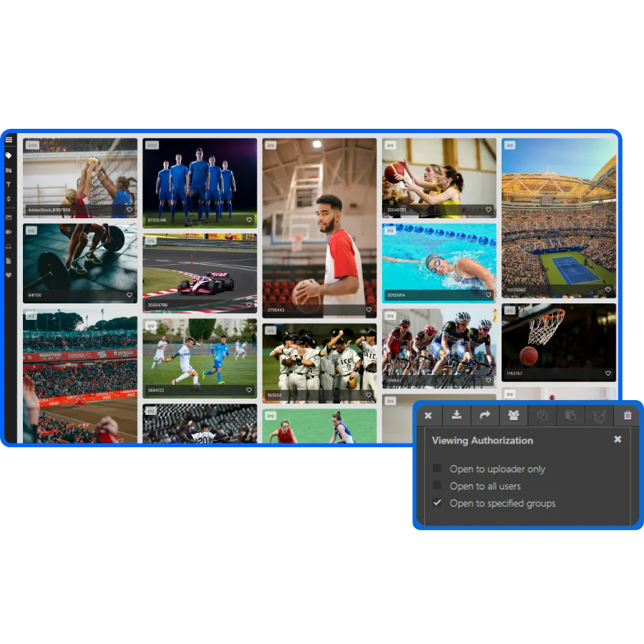Click the tag icon in the sidebar
Screen dimensions: 644x644
click(x=9, y=155)
